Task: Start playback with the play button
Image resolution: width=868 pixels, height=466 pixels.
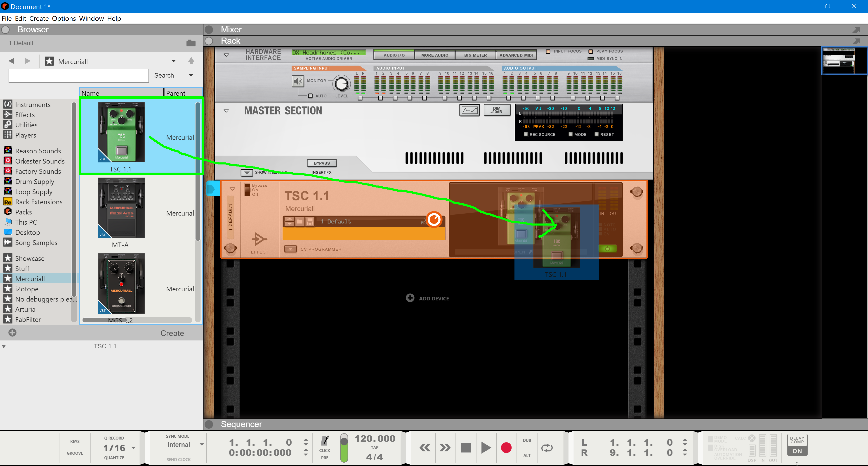Action: pos(486,448)
